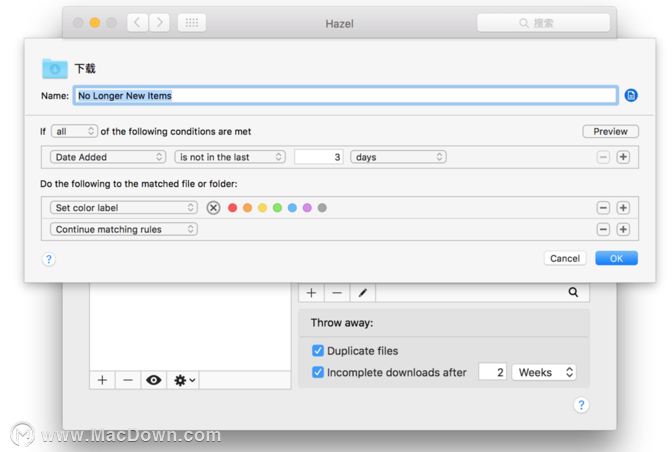Click the rule Name text field
The width and height of the screenshot is (672, 452).
pos(345,96)
